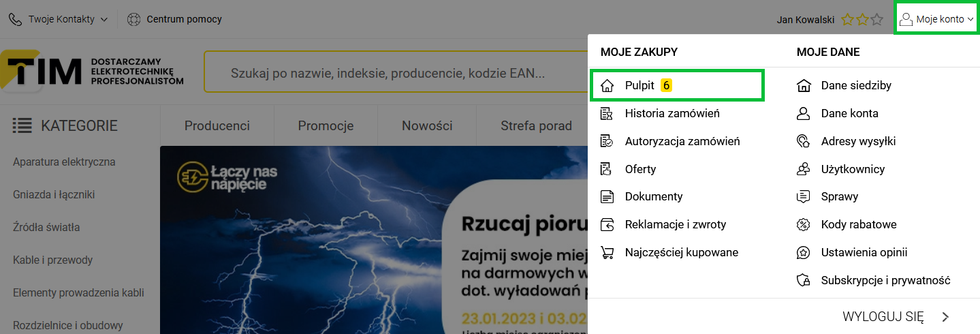This screenshot has height=334, width=980.
Task: Open Kable i przewody category
Action: point(52,260)
